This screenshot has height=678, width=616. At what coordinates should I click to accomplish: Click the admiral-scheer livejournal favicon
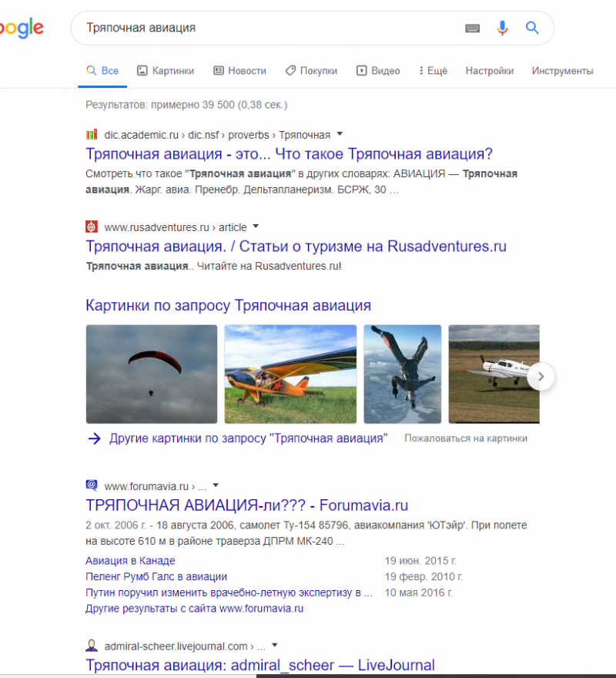click(x=91, y=646)
